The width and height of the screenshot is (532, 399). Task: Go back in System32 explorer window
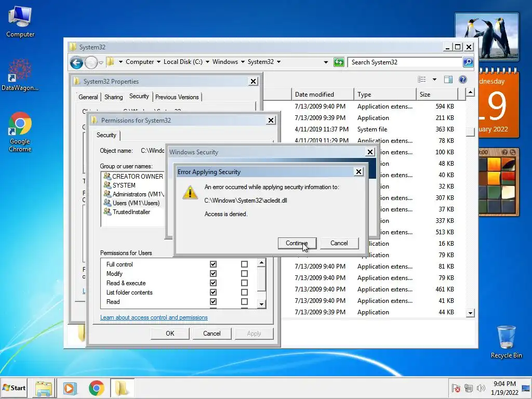[76, 62]
